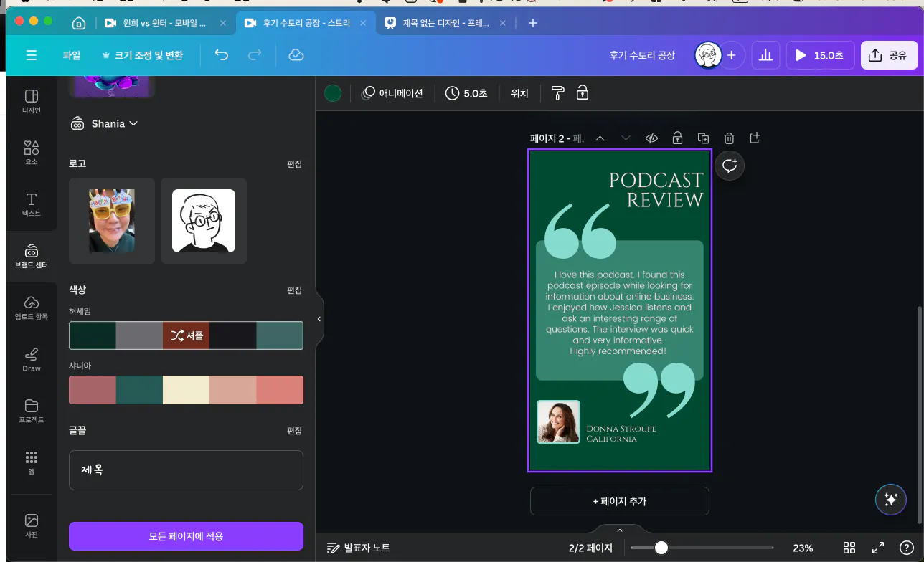This screenshot has width=924, height=562.
Task: Select the cartoon glasses logo thumbnail
Action: click(204, 221)
